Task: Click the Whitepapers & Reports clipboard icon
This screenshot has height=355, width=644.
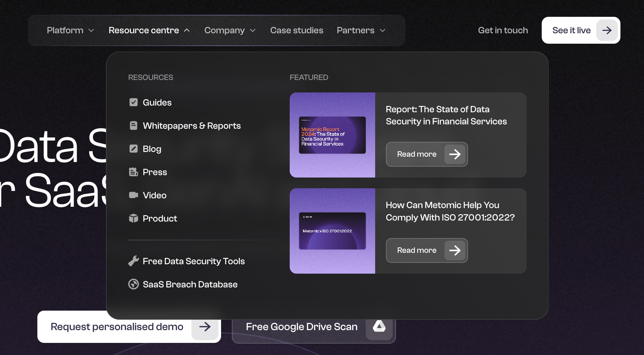Action: tap(134, 125)
